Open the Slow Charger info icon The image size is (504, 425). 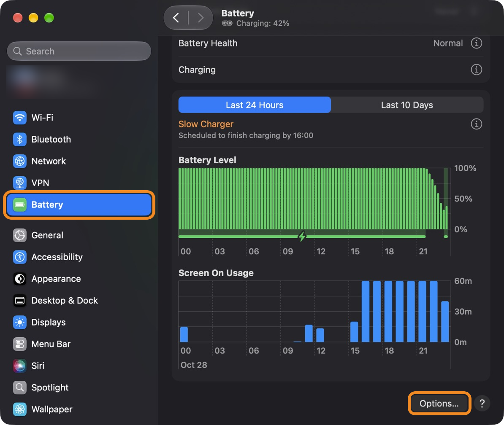click(477, 124)
